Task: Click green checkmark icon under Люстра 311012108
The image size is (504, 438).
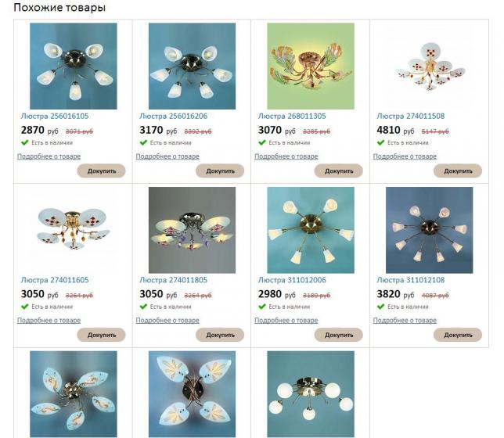Action: tap(380, 307)
